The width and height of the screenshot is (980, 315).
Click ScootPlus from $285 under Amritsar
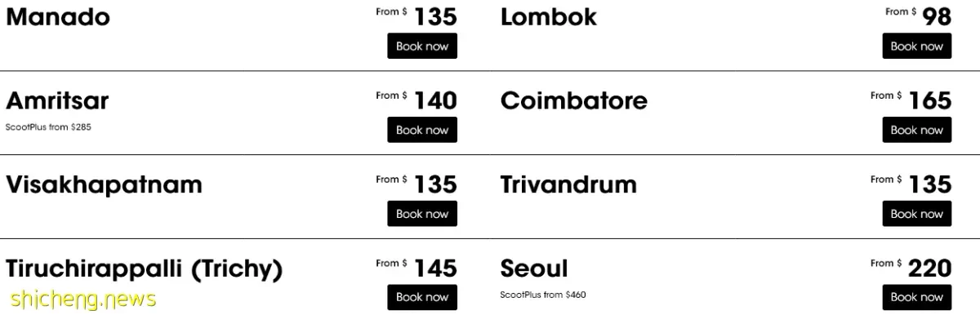click(x=48, y=127)
